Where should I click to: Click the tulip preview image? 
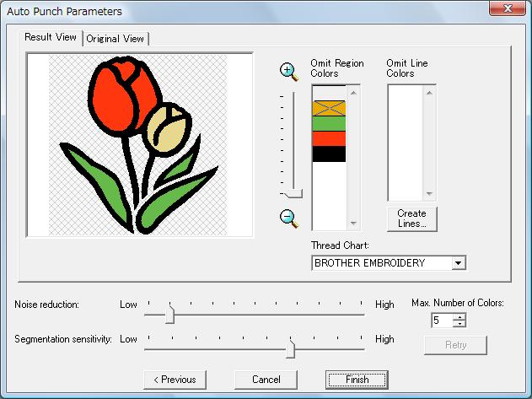point(139,145)
